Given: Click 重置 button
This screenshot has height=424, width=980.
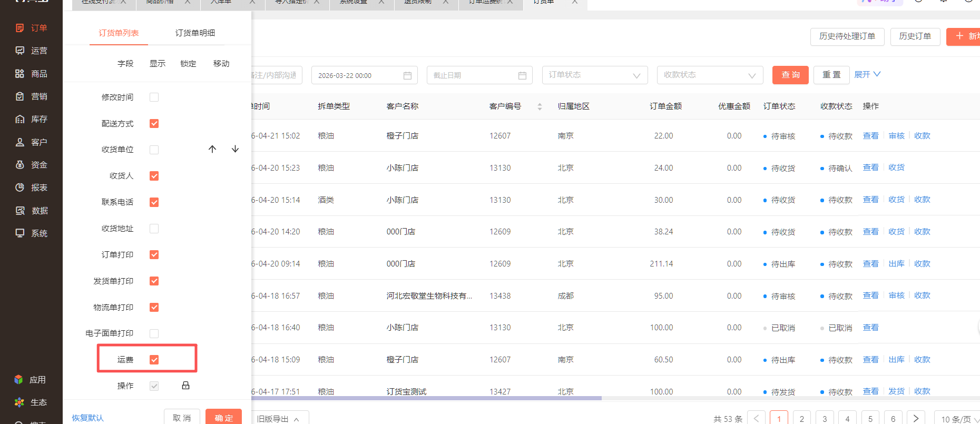Looking at the screenshot, I should tap(831, 75).
